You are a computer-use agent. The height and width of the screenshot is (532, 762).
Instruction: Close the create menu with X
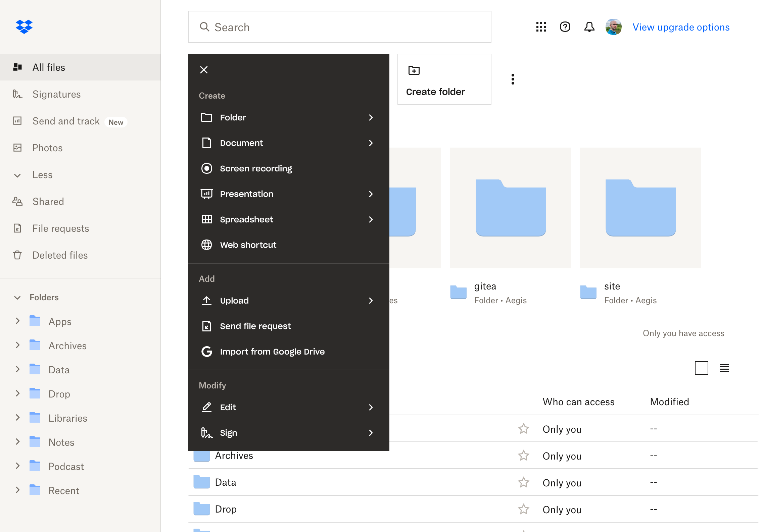(204, 70)
